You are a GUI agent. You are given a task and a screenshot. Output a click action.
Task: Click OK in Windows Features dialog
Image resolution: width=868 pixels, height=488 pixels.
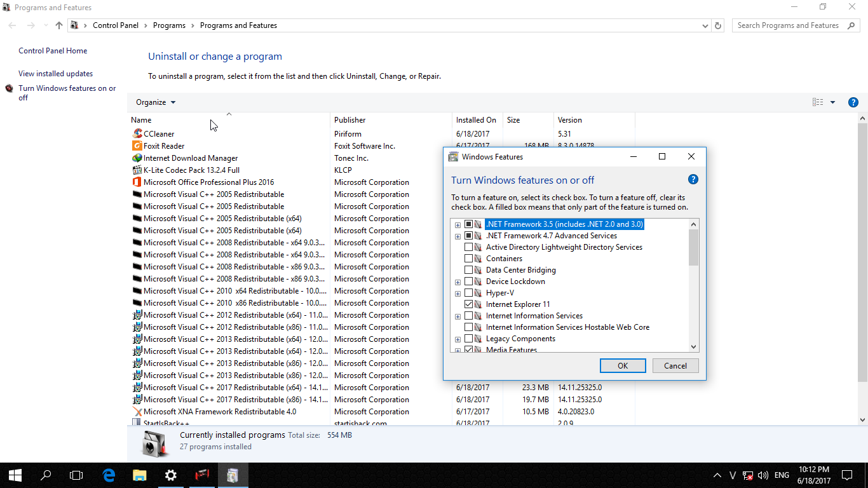coord(623,365)
